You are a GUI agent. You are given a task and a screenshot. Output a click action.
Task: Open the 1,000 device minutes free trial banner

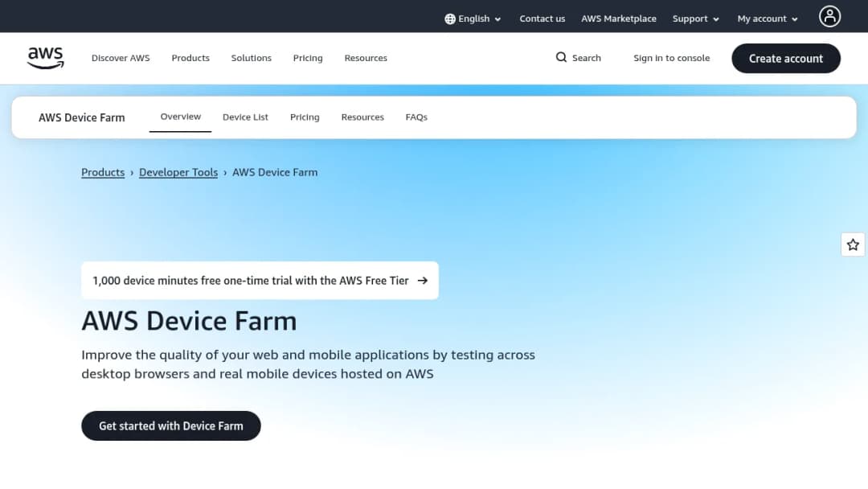click(260, 281)
